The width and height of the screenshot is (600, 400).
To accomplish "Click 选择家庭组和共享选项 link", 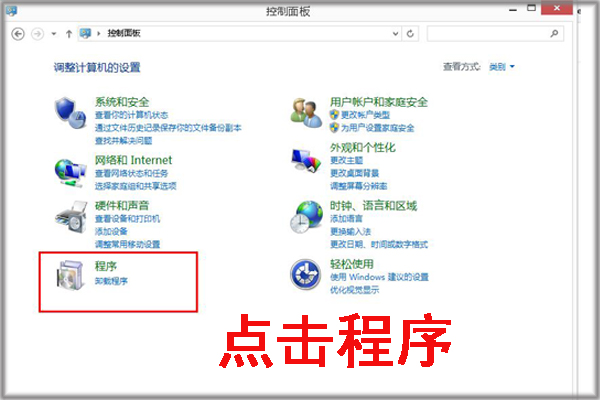I will (135, 186).
